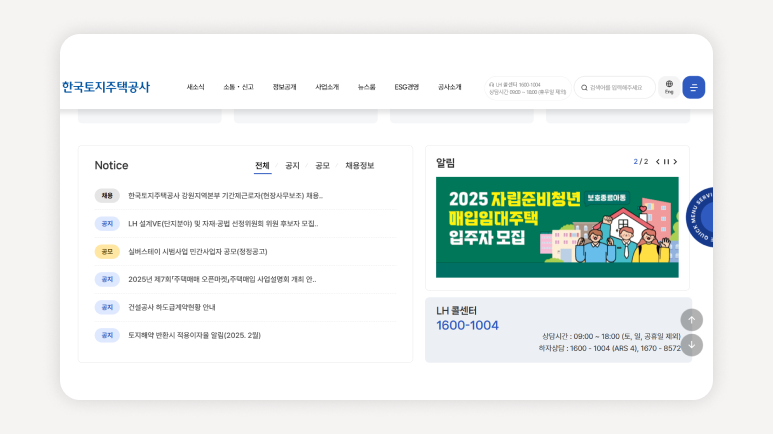This screenshot has width=773, height=434.
Task: Open the blue hamburger menu button
Action: tap(693, 87)
